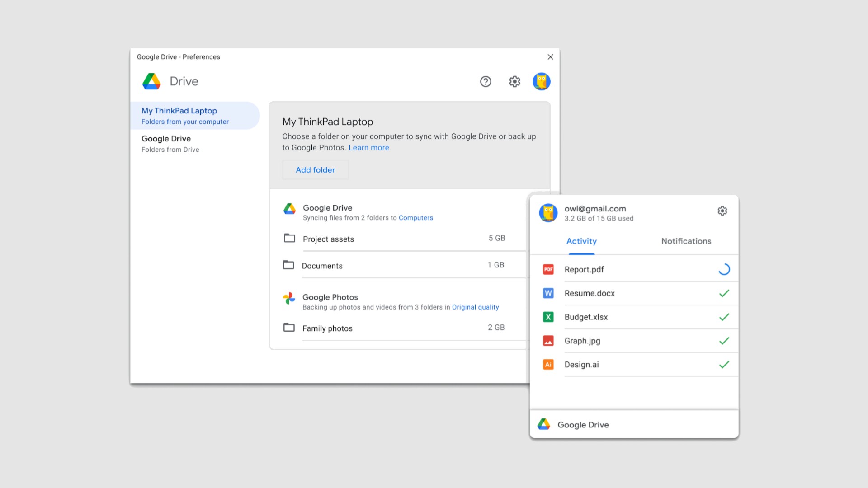Screen dimensions: 868x488
Task: Click Google Photos section heading
Action: tap(330, 297)
